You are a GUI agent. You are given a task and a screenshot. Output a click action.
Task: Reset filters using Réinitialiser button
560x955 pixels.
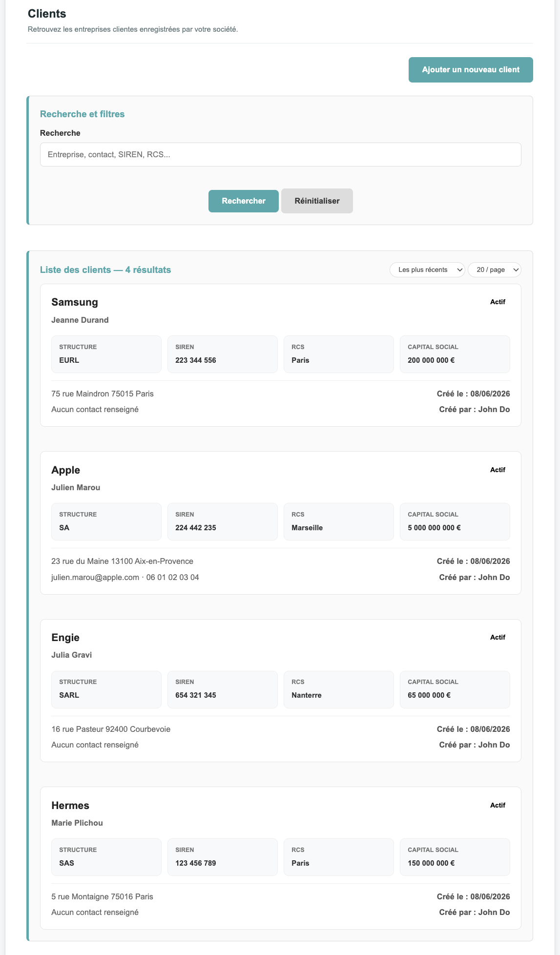pyautogui.click(x=317, y=201)
